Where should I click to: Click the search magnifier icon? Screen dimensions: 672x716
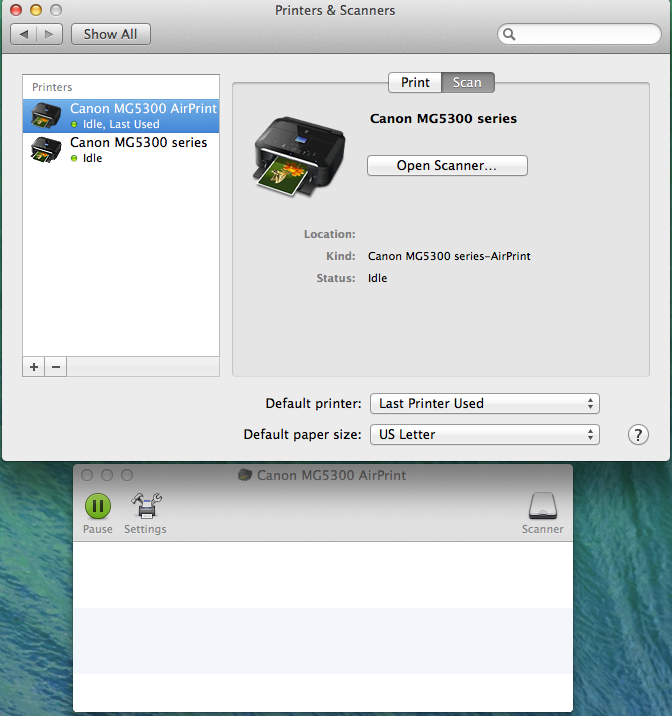pos(509,34)
